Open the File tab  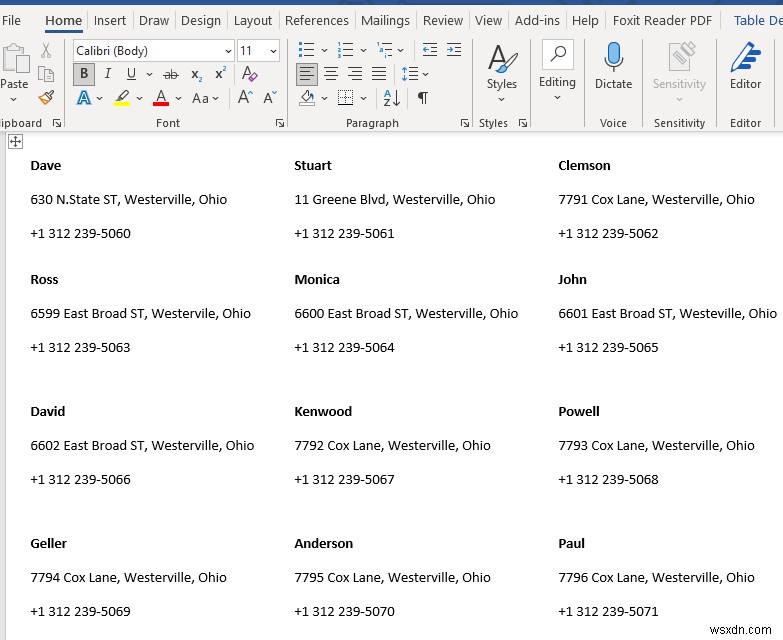coord(11,20)
